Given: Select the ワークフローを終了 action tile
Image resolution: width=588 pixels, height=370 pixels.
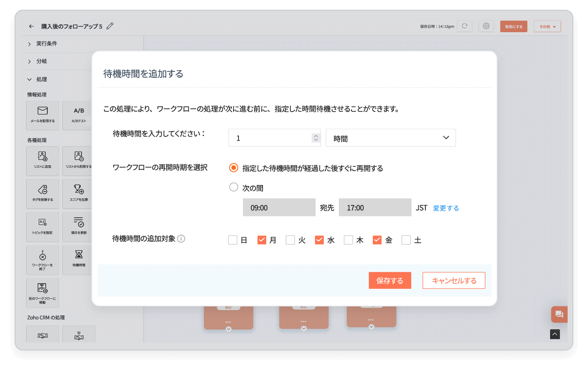Looking at the screenshot, I should tap(42, 260).
